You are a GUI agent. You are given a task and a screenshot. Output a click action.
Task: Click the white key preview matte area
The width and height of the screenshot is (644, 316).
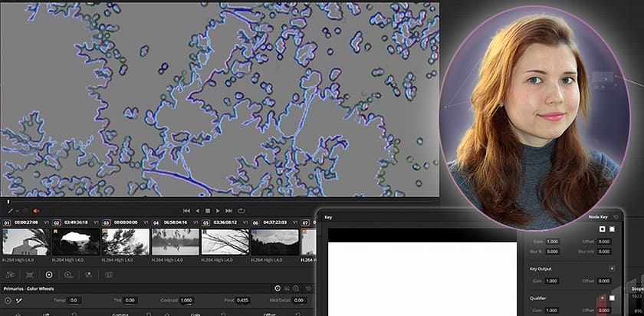(x=422, y=279)
